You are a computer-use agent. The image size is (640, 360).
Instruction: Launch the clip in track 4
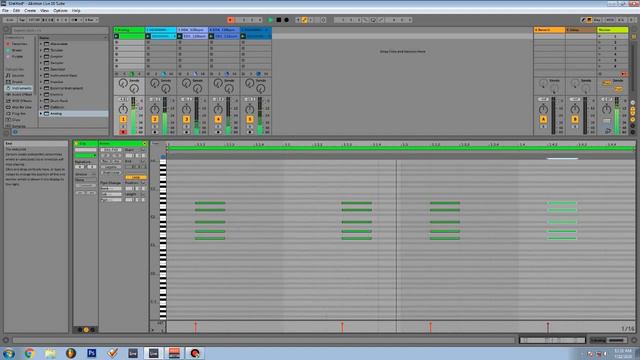211,36
